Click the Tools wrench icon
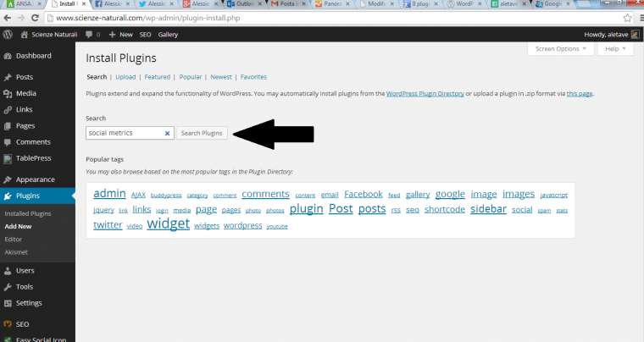Image resolution: width=644 pixels, height=342 pixels. [8, 287]
